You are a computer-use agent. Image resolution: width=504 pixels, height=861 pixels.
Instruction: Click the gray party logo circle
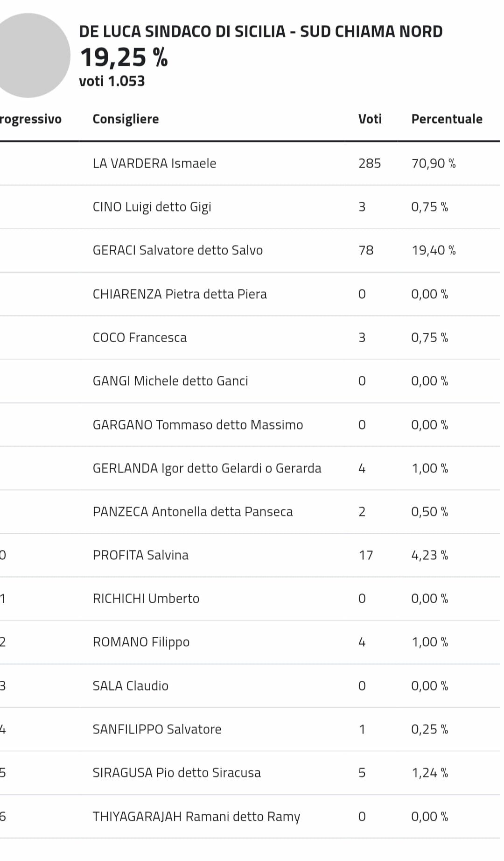29,55
